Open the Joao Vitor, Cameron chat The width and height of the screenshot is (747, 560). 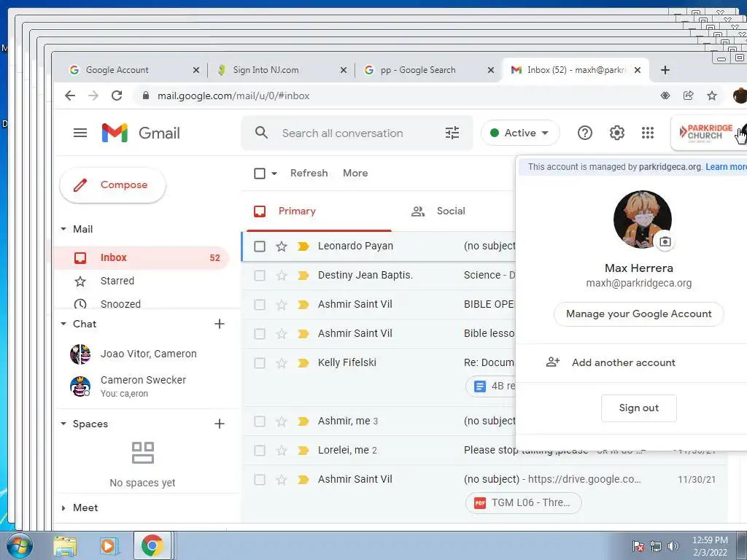[142, 354]
